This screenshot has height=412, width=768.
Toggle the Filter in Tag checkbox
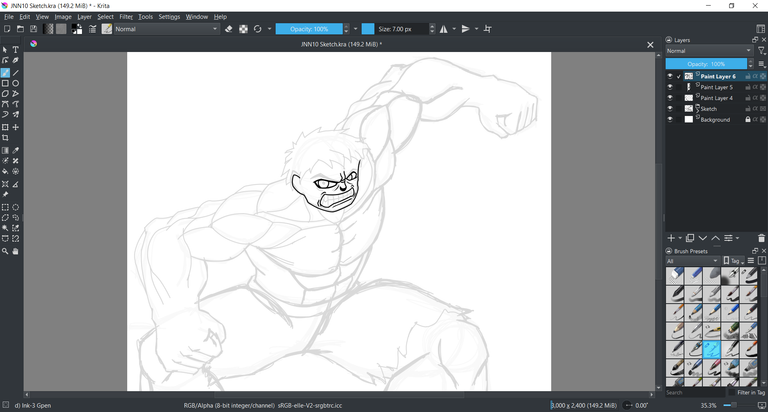[x=732, y=392]
